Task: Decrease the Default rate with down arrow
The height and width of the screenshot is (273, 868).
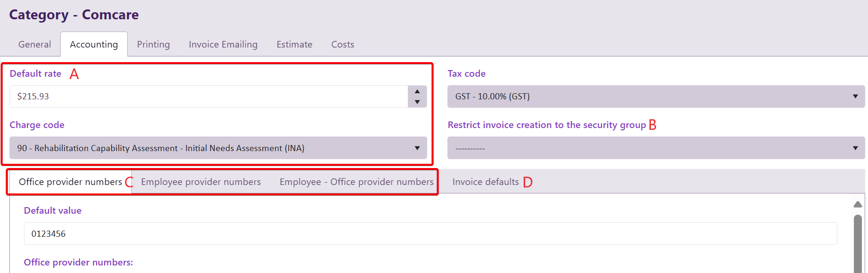Action: (x=417, y=102)
